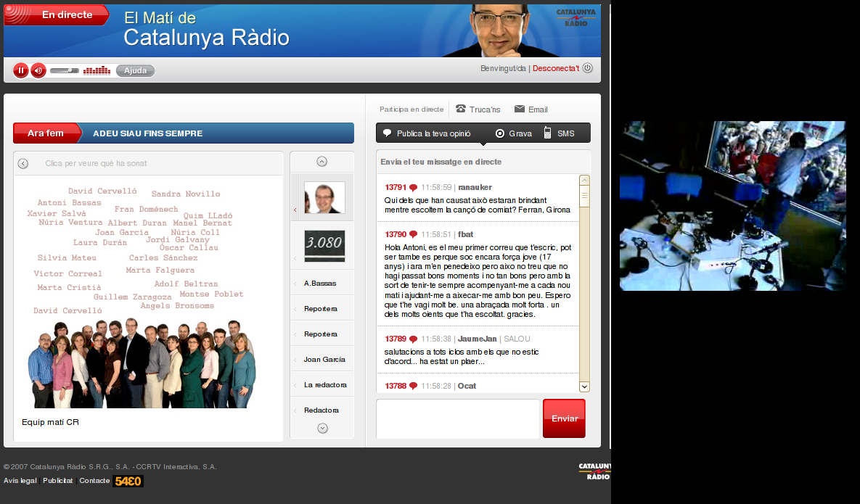This screenshot has width=860, height=504.
Task: Click back arrow beside 'Clica per veure què ha sonat'
Action: coord(23,163)
